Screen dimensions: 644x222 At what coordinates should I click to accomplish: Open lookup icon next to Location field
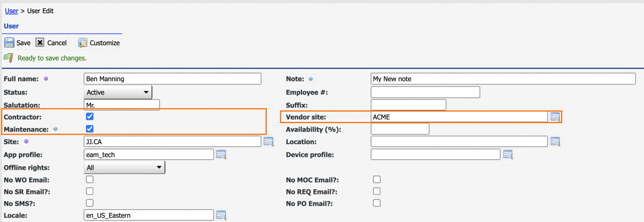tap(555, 142)
